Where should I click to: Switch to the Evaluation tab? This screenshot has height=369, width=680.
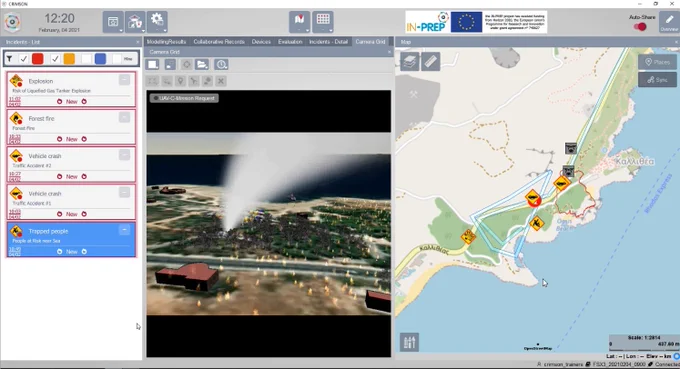tap(290, 42)
